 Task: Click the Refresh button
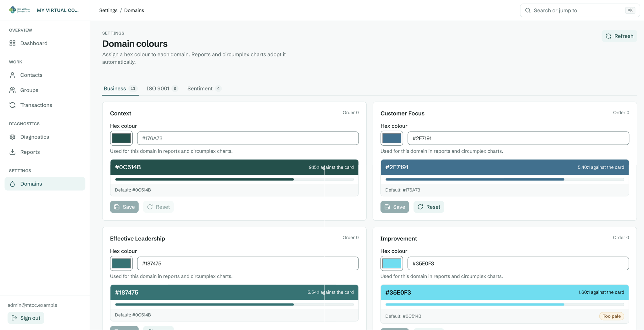click(619, 36)
